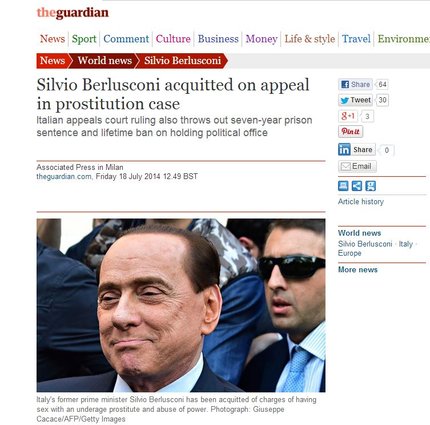Image resolution: width=430 pixels, height=425 pixels.
Task: Open the Sport section
Action: (84, 39)
